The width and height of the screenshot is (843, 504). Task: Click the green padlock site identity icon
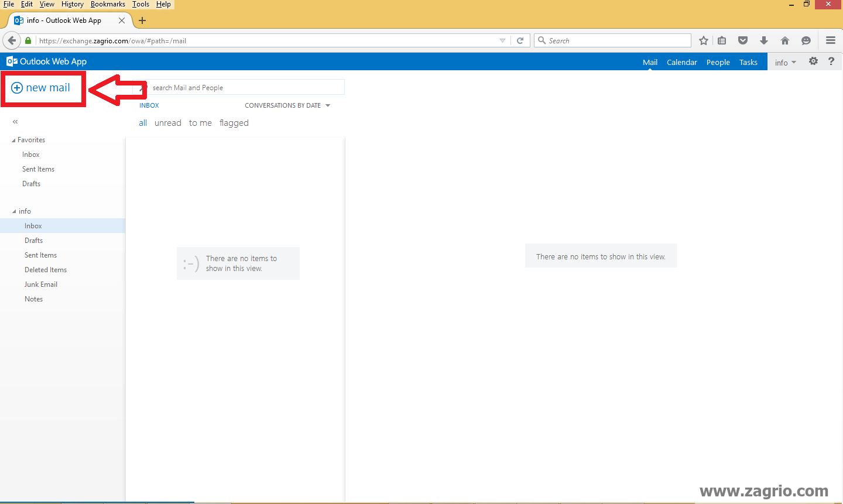pyautogui.click(x=28, y=40)
